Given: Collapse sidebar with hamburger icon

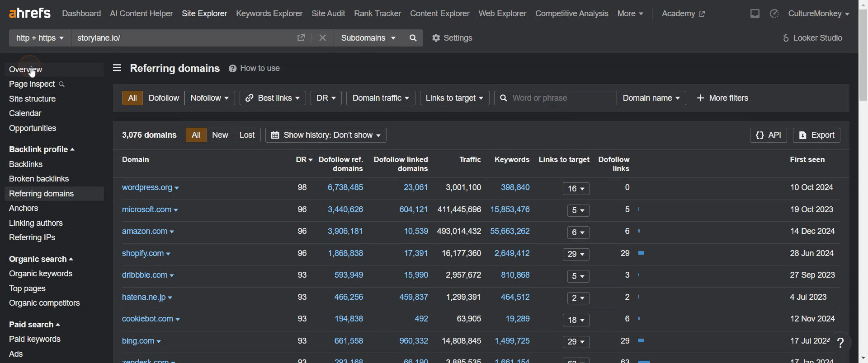Looking at the screenshot, I should [x=117, y=68].
